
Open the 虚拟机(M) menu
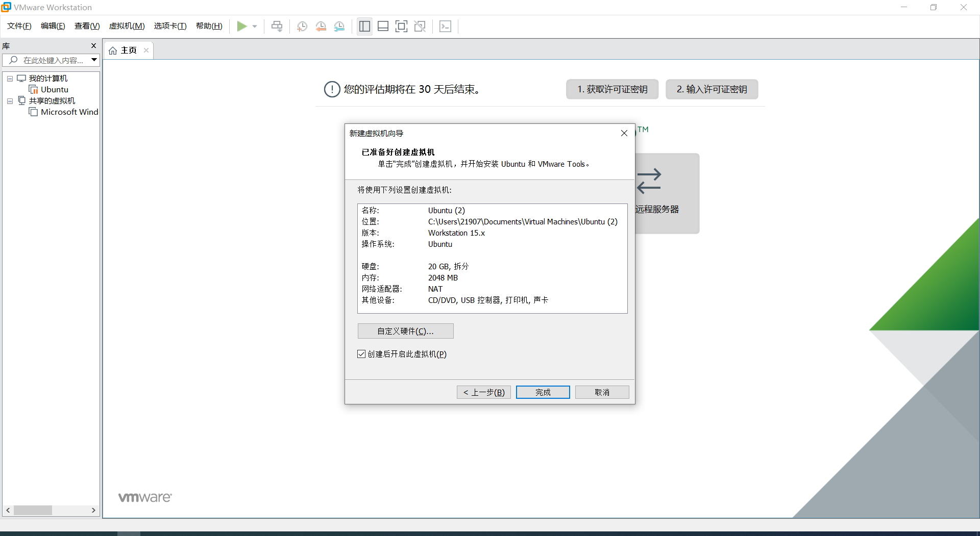coord(127,25)
